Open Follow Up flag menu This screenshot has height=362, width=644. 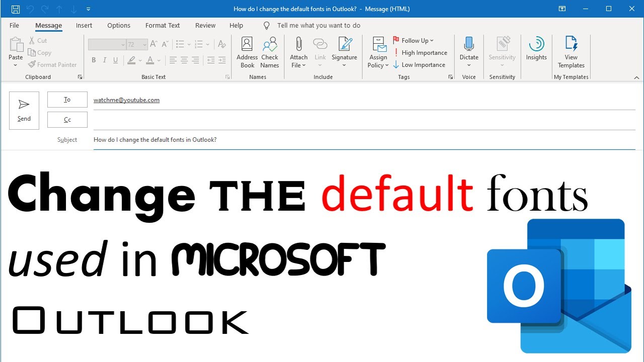[413, 41]
